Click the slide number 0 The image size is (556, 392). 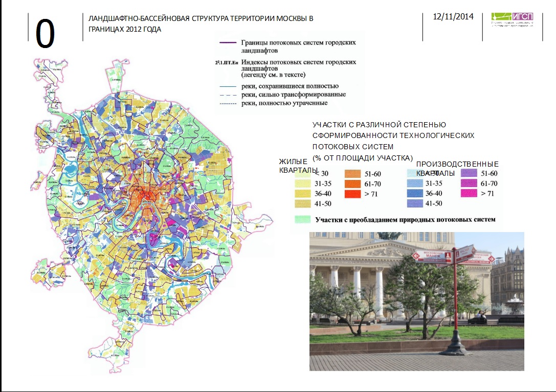pos(45,34)
